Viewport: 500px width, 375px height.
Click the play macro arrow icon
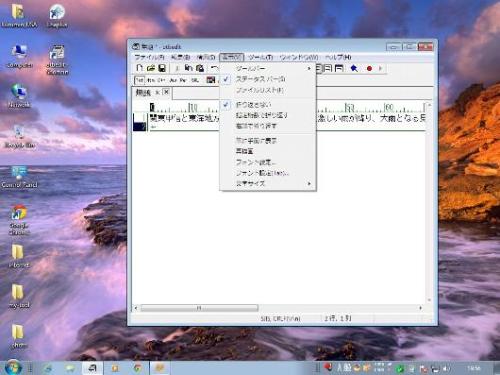(x=380, y=68)
